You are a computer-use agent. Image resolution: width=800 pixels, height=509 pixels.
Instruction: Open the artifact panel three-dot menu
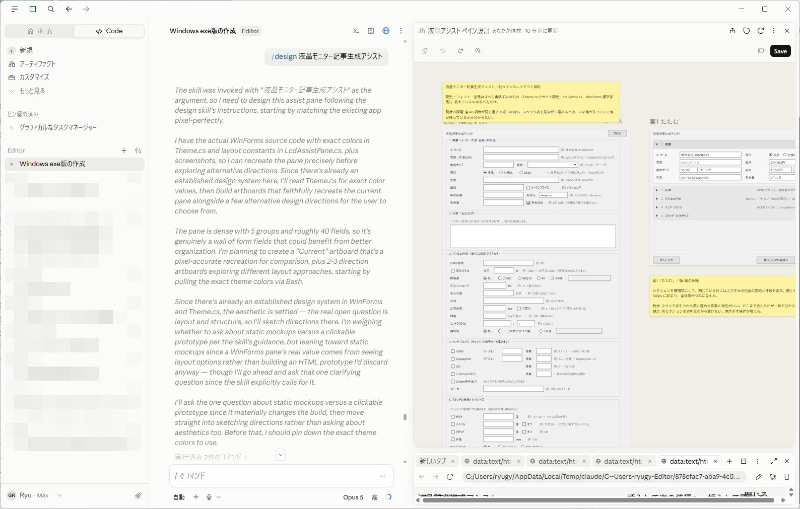pos(773,31)
